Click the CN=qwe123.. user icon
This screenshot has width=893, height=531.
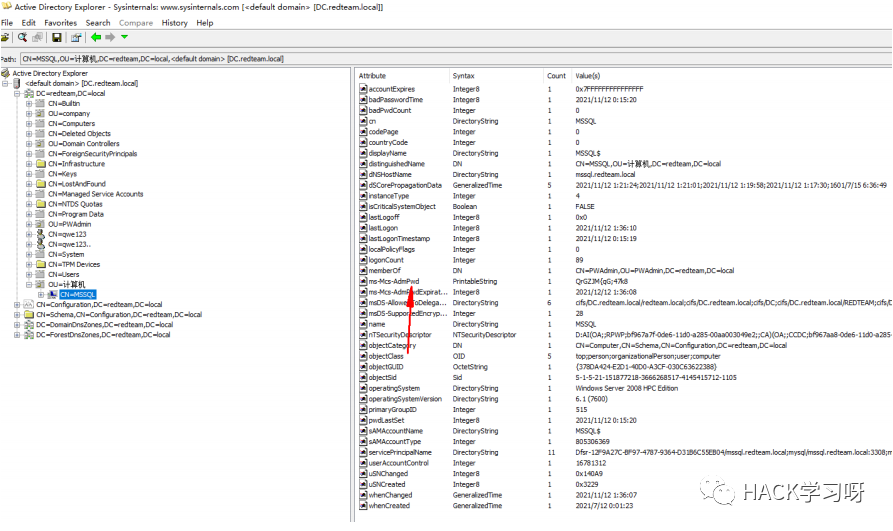[x=40, y=244]
